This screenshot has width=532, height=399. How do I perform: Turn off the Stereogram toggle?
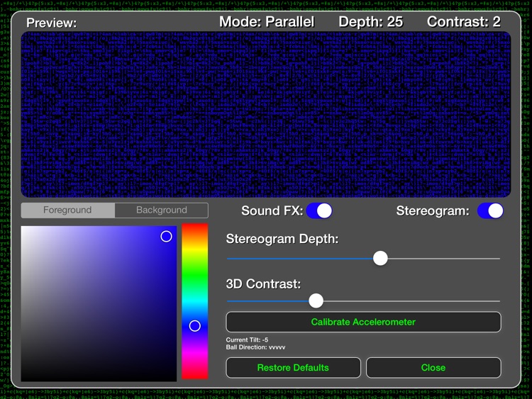coord(490,210)
